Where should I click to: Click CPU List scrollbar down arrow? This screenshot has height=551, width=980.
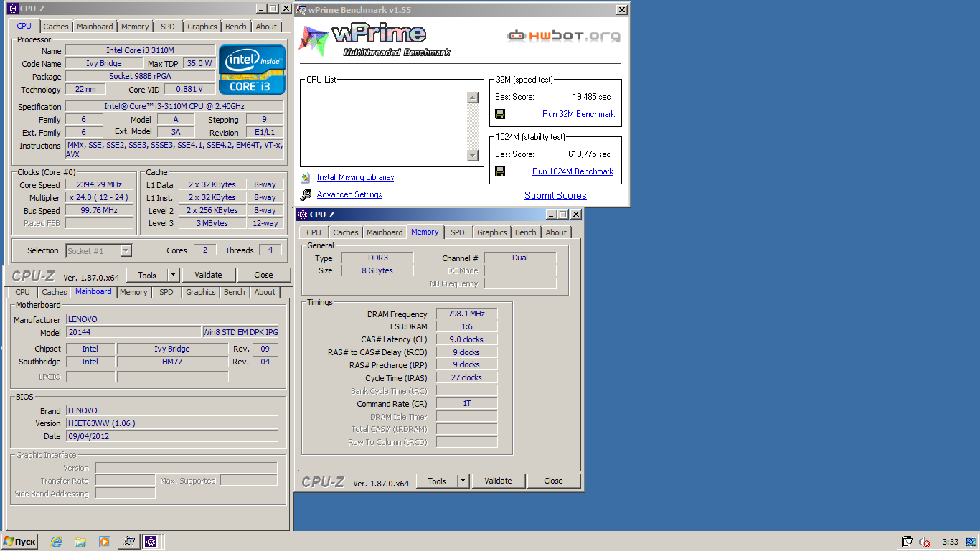click(472, 156)
